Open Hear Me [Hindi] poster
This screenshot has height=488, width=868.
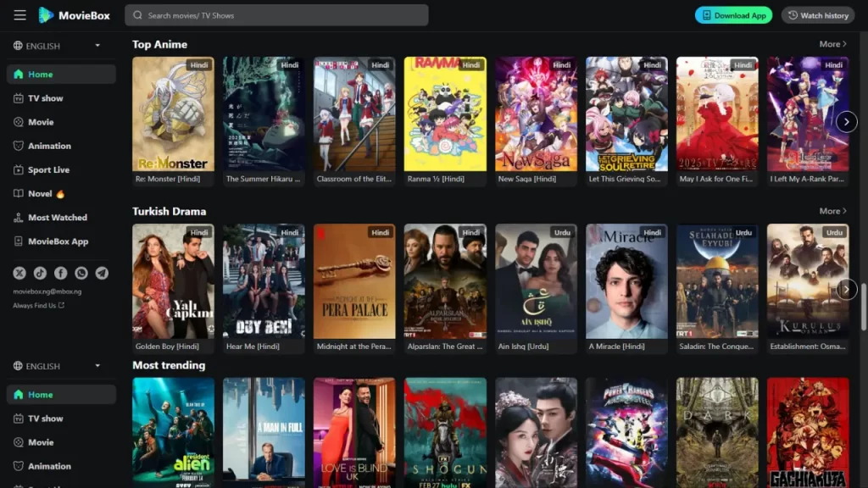[264, 281]
